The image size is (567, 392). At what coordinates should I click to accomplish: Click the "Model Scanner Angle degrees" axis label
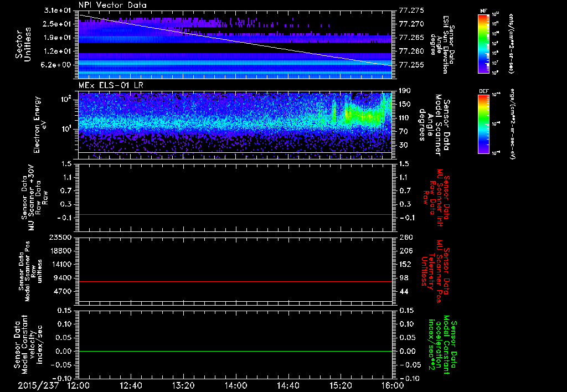pos(434,125)
